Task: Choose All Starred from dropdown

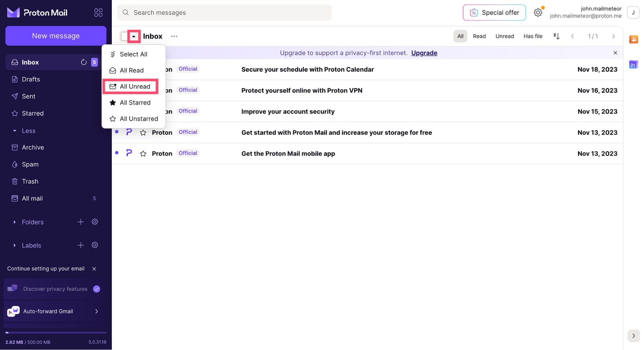Action: [x=134, y=103]
